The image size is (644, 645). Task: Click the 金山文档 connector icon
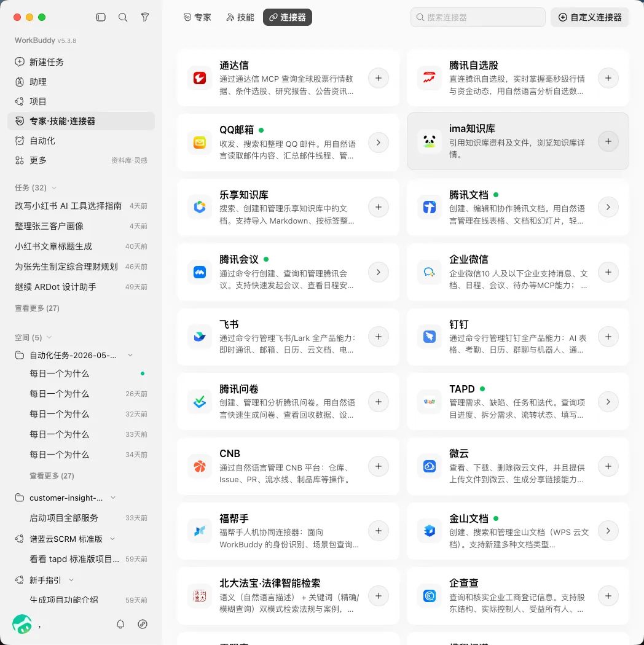tap(429, 531)
